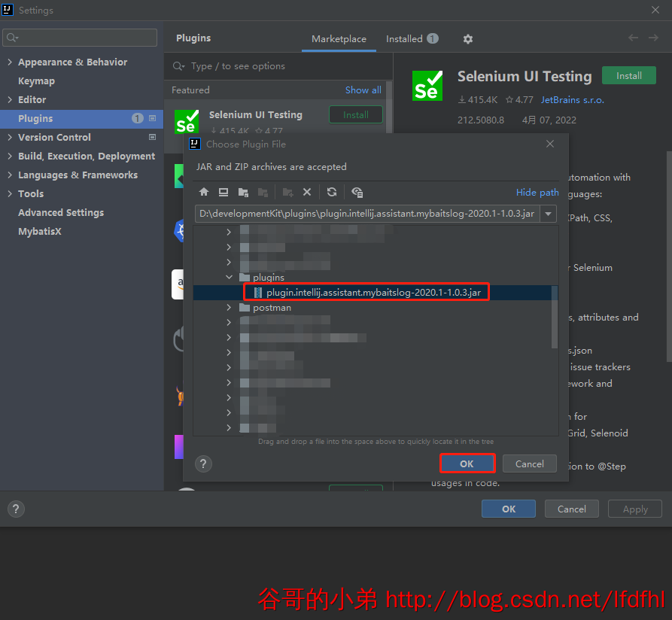Click Cancel in Settings dialog
Viewport: 672px width, 620px height.
click(x=572, y=509)
